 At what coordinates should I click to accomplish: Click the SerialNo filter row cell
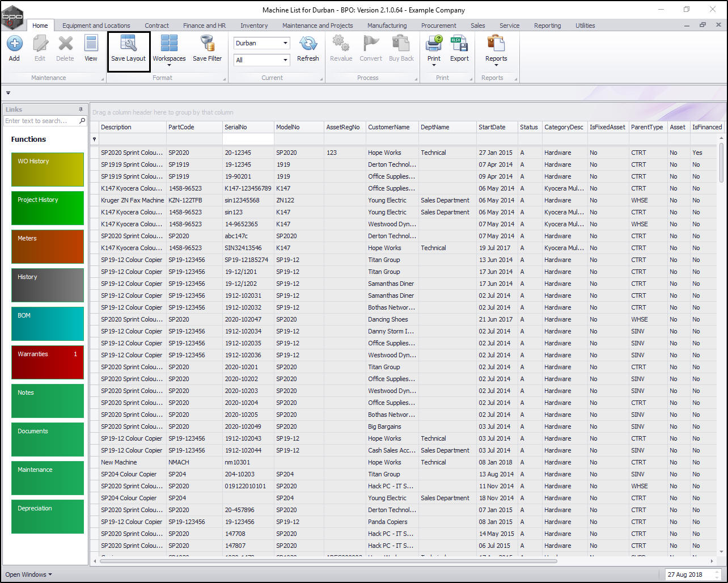tap(248, 139)
